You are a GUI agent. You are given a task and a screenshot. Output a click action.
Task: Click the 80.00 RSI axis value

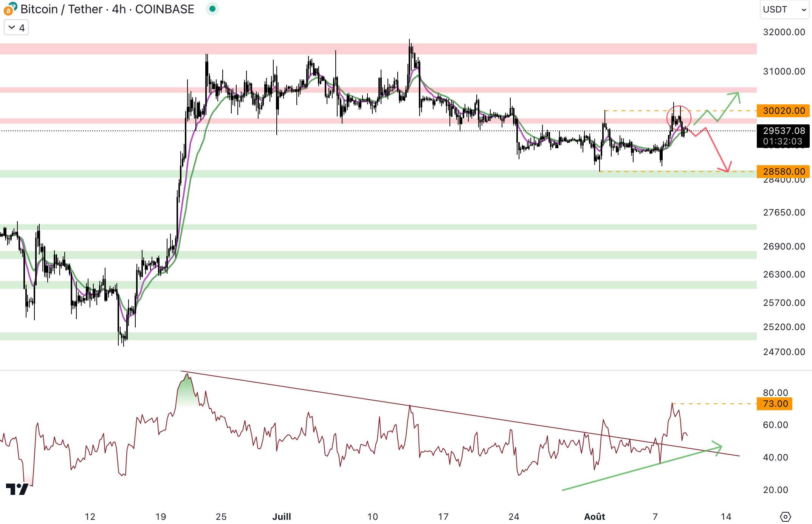775,393
